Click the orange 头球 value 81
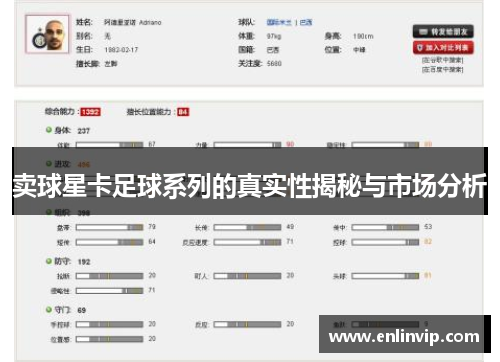The width and height of the screenshot is (500, 362). 428,275
